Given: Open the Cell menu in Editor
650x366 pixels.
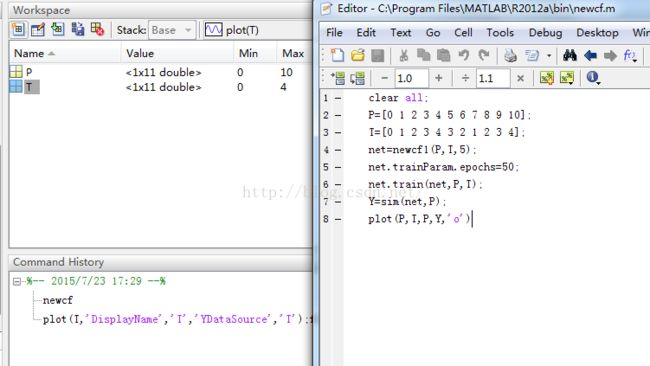Looking at the screenshot, I should pos(463,33).
